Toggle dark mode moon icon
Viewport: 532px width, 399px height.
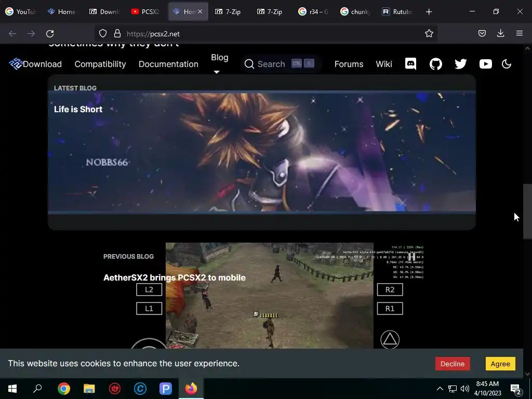point(506,64)
